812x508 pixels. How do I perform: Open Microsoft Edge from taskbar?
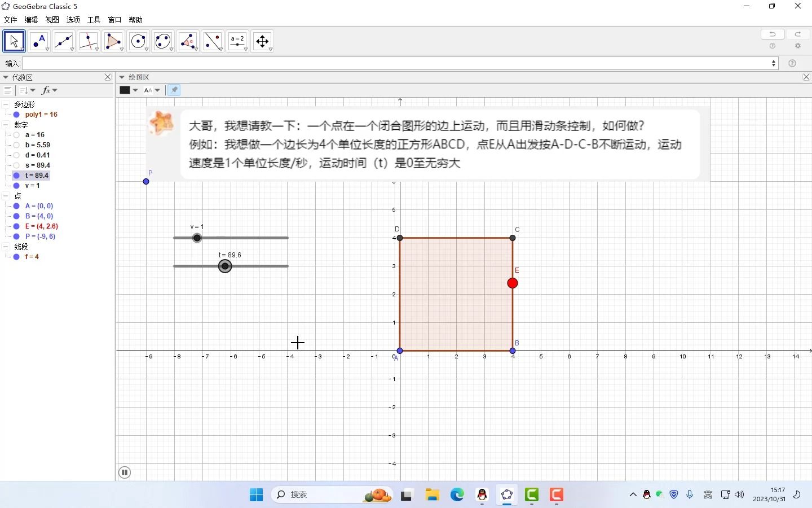pos(457,495)
